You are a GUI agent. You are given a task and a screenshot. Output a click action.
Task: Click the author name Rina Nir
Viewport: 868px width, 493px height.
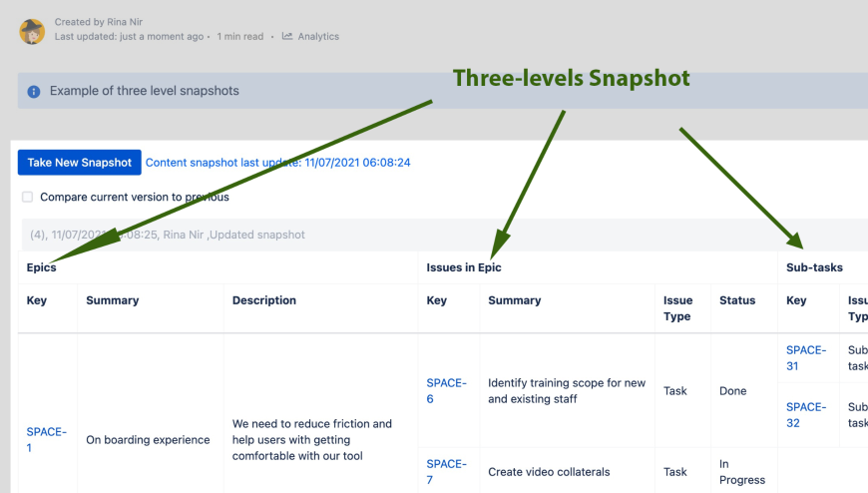125,22
